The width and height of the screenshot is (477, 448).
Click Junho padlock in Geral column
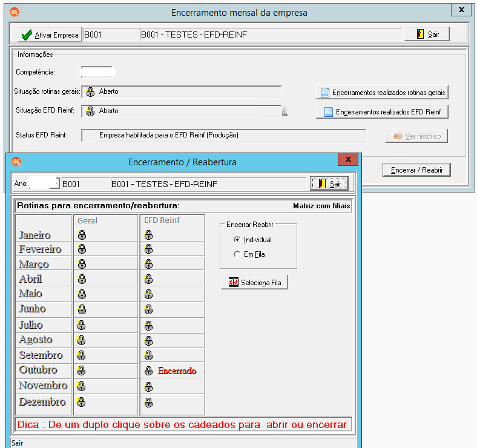point(82,309)
